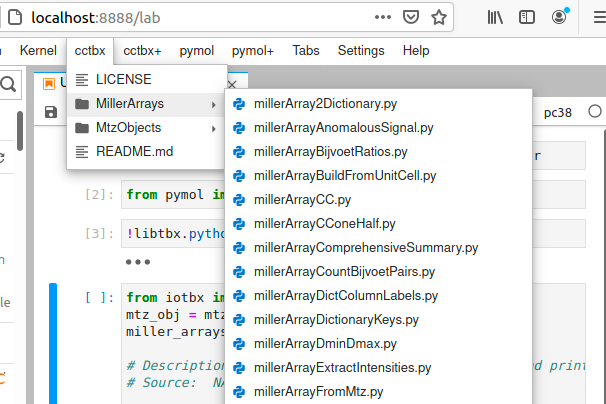Viewport: 606px width, 404px height.
Task: Click the Python icon beside millerArrayCC.py
Action: point(239,200)
